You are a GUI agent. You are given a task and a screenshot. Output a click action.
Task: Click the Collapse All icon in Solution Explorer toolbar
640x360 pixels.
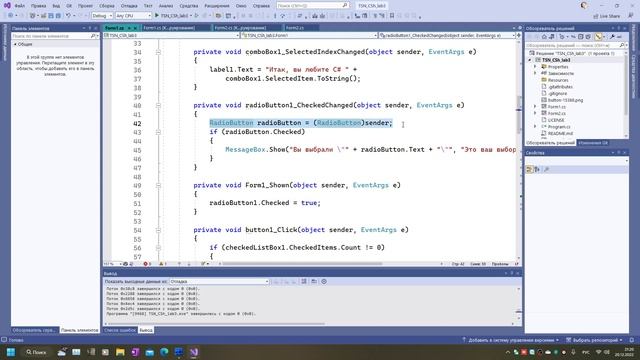coord(580,37)
